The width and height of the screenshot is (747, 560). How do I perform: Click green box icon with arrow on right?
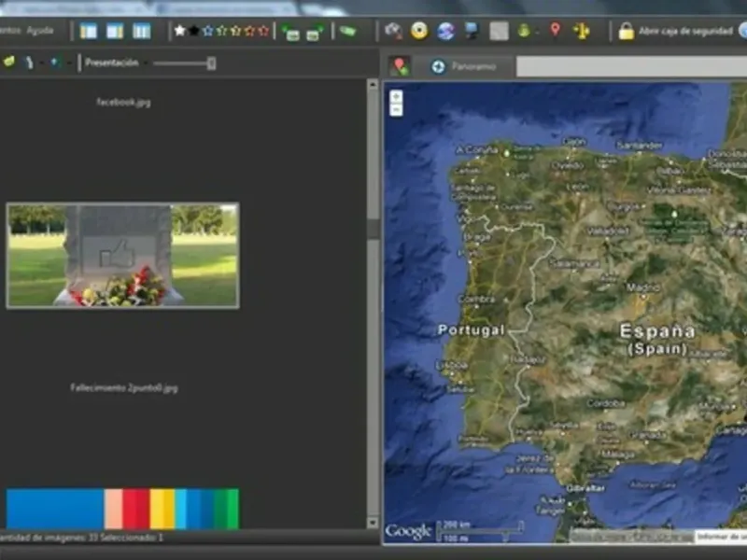(x=315, y=33)
